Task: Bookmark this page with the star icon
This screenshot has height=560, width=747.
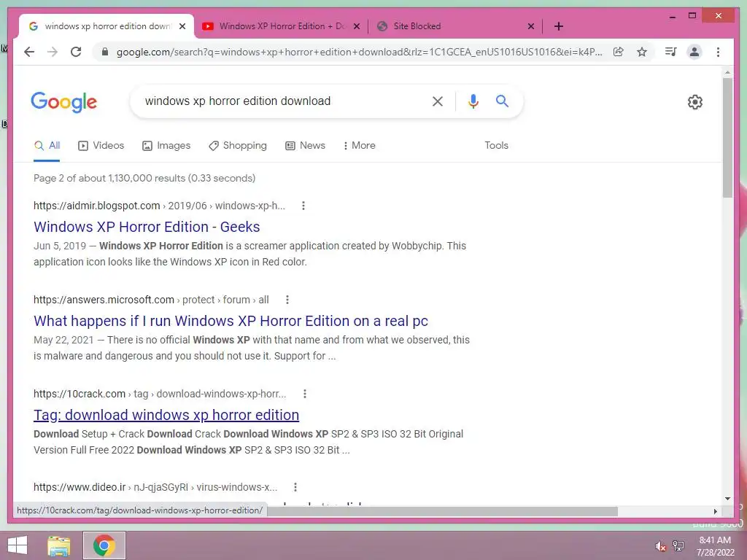Action: (x=642, y=52)
